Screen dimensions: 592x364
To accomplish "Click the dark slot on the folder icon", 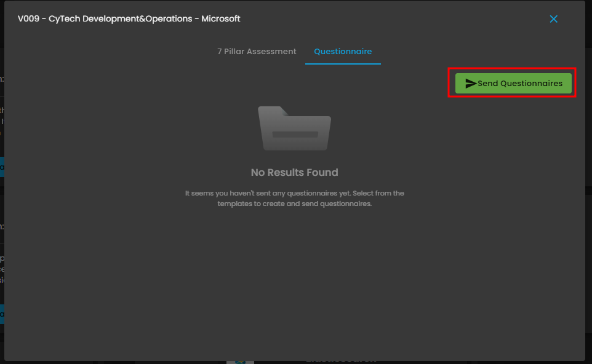I will coord(294,134).
